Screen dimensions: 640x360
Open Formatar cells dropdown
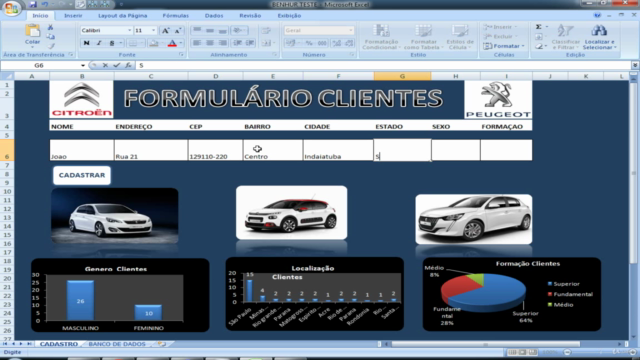504,46
